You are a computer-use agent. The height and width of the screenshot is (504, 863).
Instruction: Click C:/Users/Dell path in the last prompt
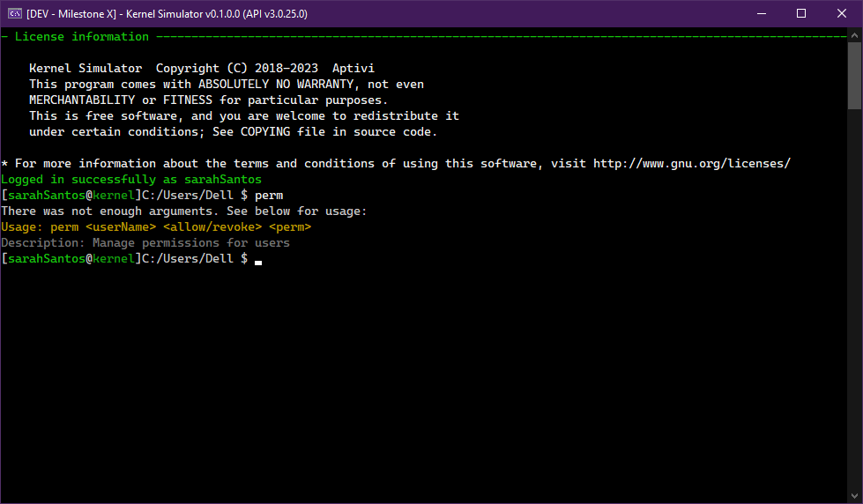click(188, 259)
